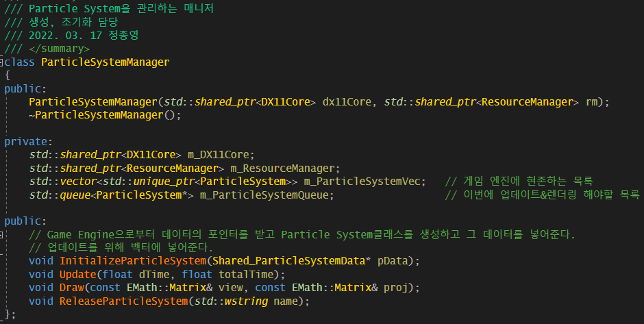Click the comment 'Particle System을 관리하는 매니저'
This screenshot has width=644, height=324.
pyautogui.click(x=121, y=8)
